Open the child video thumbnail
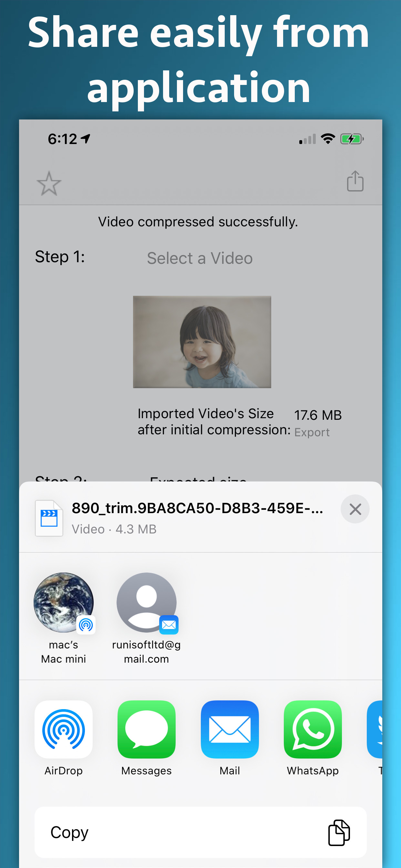This screenshot has height=868, width=401. coord(202,342)
